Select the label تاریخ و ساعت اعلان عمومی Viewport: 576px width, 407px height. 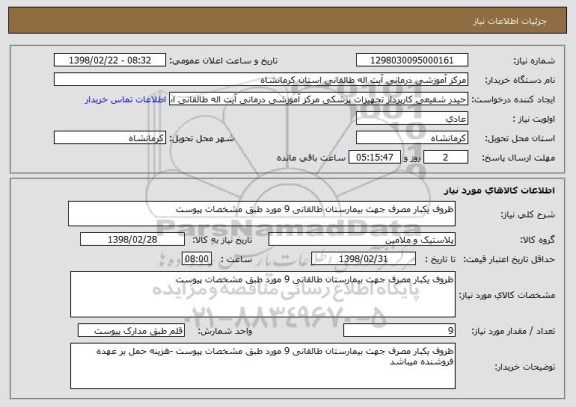223,61
